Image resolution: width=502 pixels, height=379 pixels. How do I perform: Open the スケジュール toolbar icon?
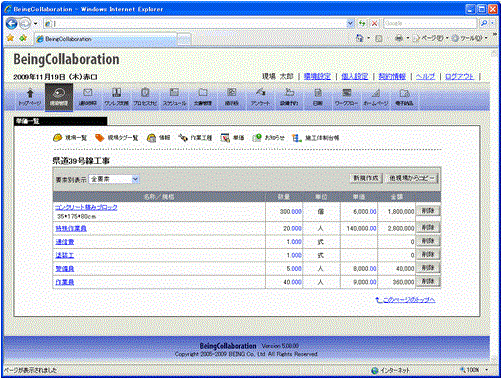tap(174, 97)
